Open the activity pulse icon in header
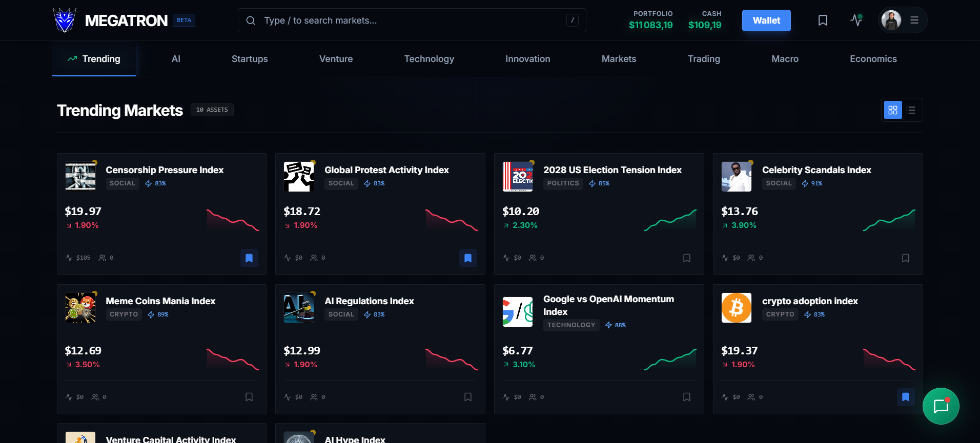 point(856,20)
